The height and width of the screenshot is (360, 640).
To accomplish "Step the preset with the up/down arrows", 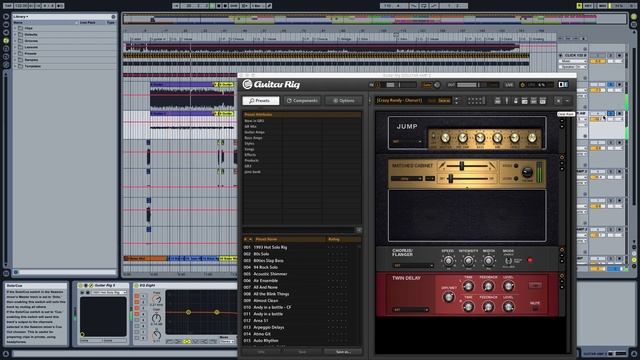I will point(456,100).
